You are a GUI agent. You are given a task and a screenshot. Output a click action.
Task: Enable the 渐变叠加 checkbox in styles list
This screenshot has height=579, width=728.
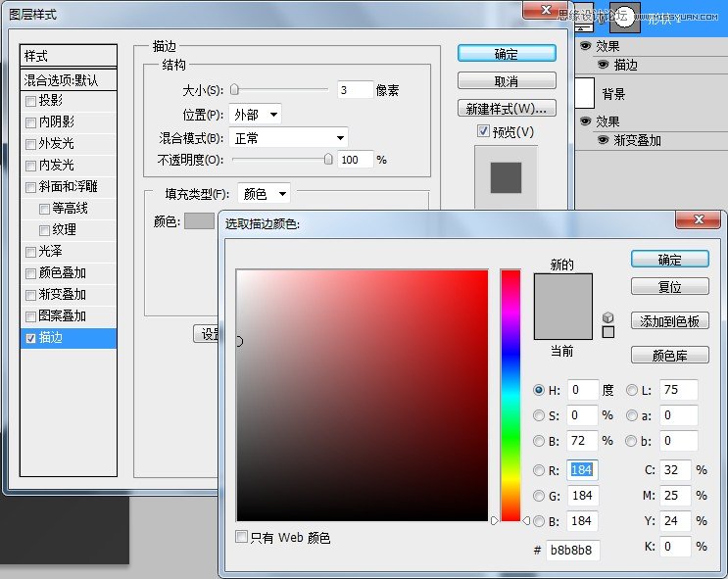coord(30,295)
